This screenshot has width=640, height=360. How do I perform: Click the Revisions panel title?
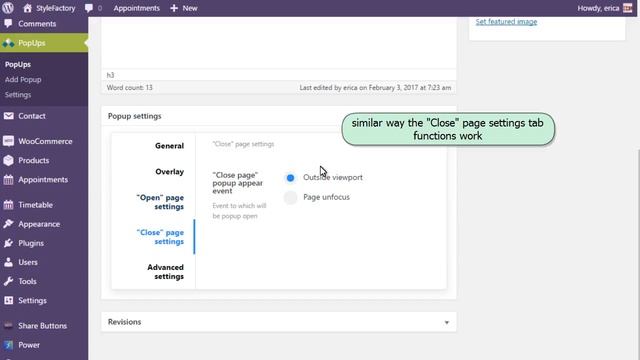point(124,322)
